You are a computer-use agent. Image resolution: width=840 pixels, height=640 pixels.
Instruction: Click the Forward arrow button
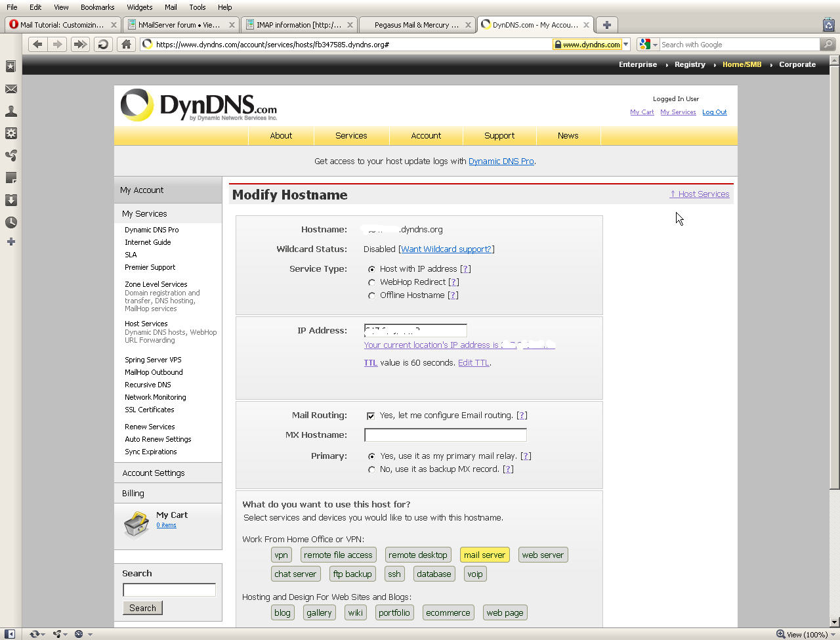click(x=58, y=44)
